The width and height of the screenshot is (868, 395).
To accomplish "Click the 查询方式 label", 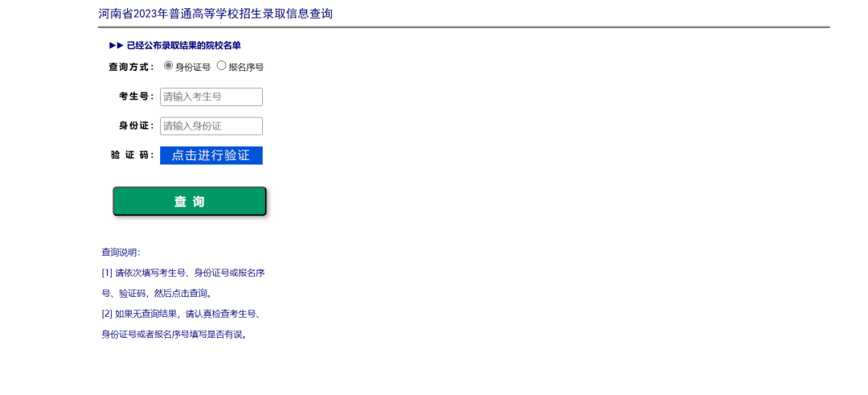I will click(x=131, y=67).
